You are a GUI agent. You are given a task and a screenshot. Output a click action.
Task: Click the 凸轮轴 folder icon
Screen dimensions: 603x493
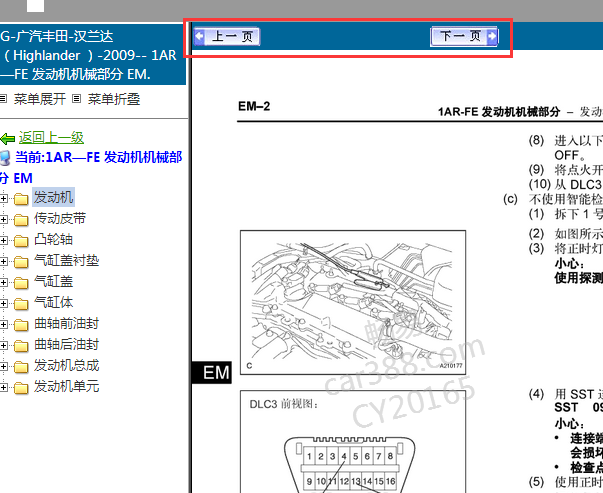[x=21, y=241]
